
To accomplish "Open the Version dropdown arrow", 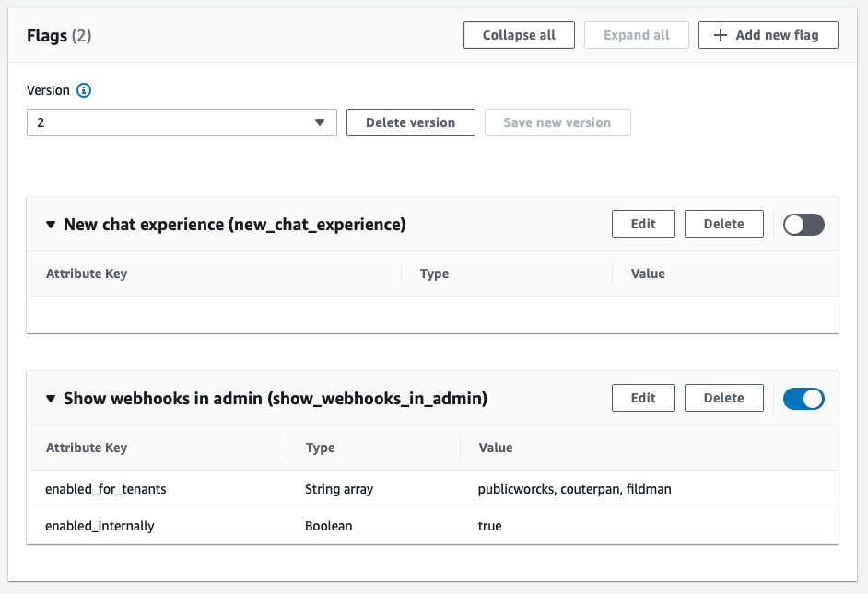I will pos(320,122).
